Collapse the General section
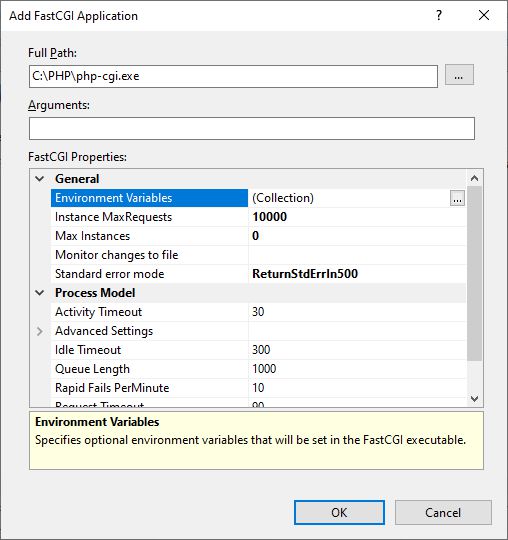This screenshot has height=540, width=508. (x=40, y=179)
